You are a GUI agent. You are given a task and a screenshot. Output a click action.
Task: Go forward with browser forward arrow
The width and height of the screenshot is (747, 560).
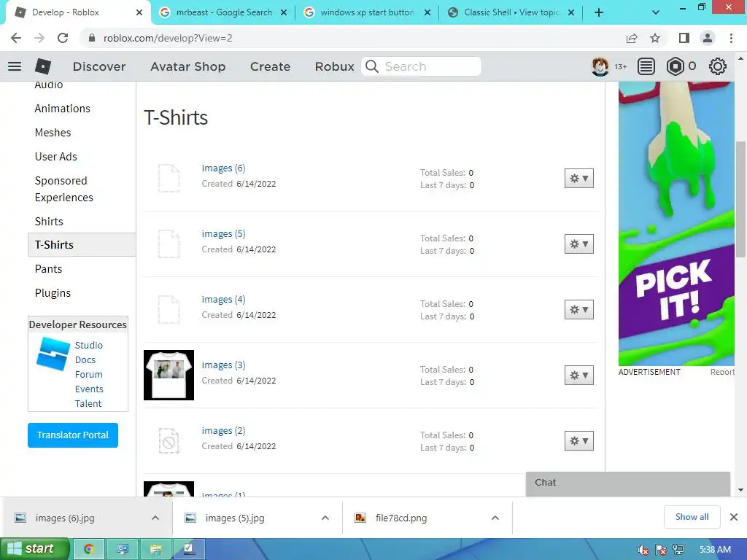click(x=39, y=38)
